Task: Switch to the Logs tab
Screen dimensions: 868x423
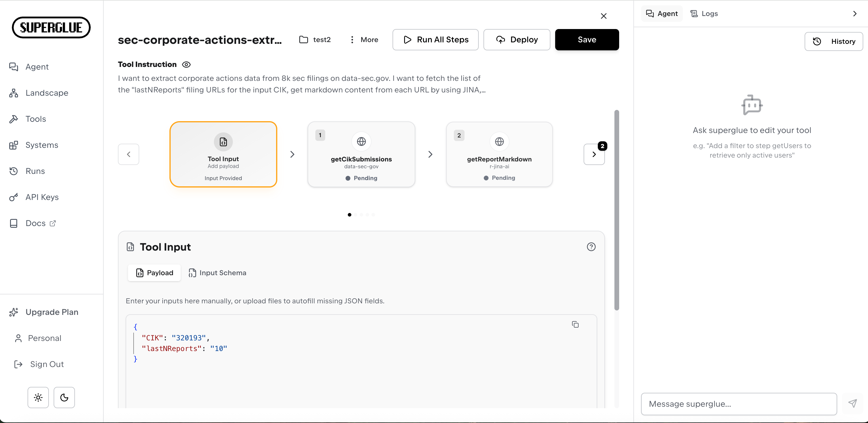Action: point(704,14)
